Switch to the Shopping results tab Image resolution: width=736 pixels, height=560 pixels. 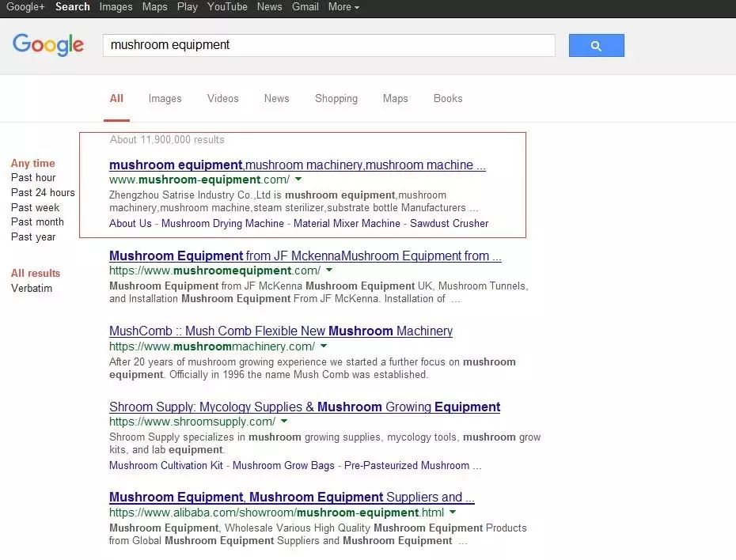[x=336, y=99]
